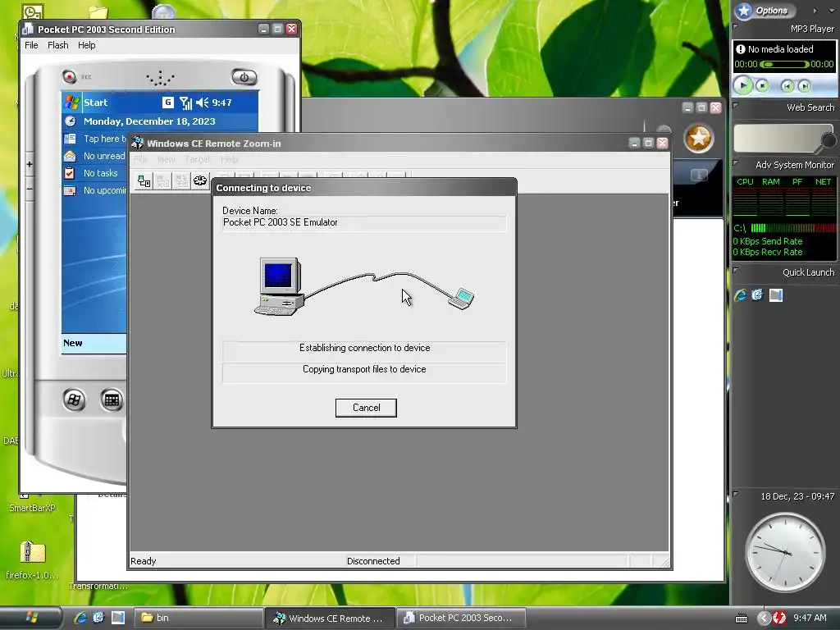Viewport: 840px width, 630px height.
Task: Click the C:\ disk usage bar
Action: click(x=793, y=228)
